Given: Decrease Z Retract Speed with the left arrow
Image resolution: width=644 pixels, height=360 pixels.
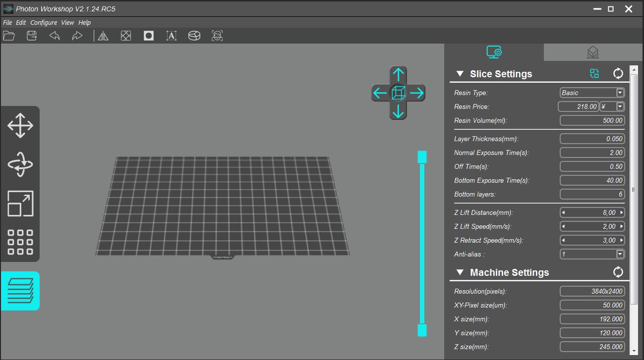Looking at the screenshot, I should (563, 240).
